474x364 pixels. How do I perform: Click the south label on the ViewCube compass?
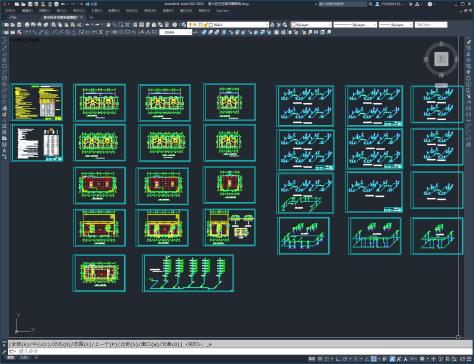click(x=441, y=75)
